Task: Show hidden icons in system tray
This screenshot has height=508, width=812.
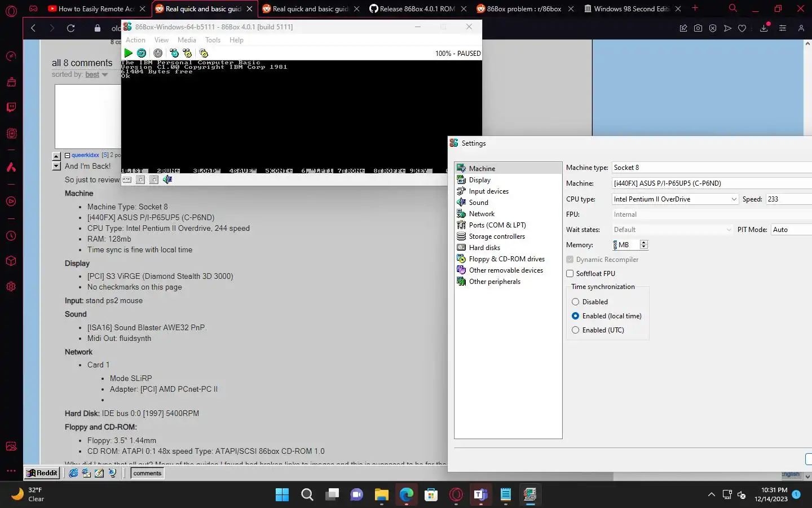Action: 712,495
